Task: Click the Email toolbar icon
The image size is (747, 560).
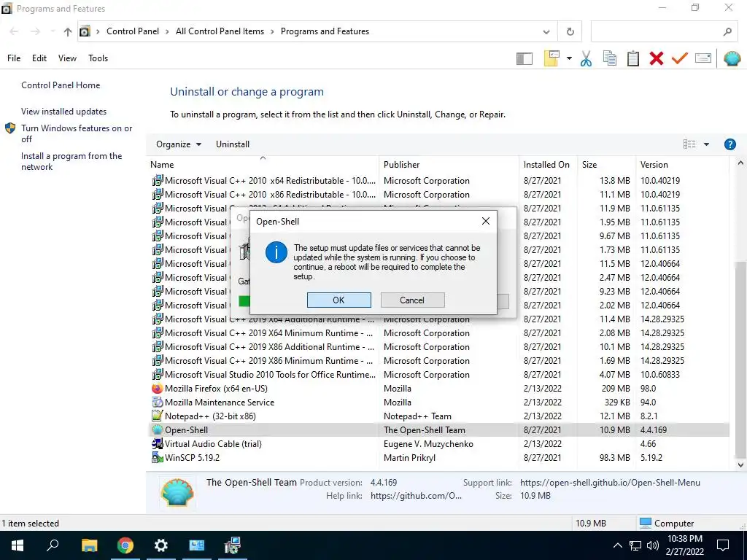Action: 703,58
